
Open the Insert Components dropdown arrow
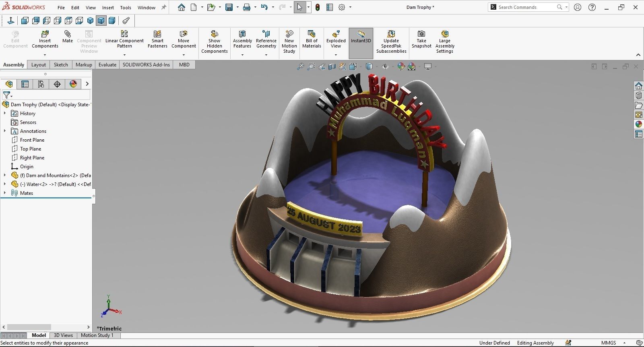45,55
